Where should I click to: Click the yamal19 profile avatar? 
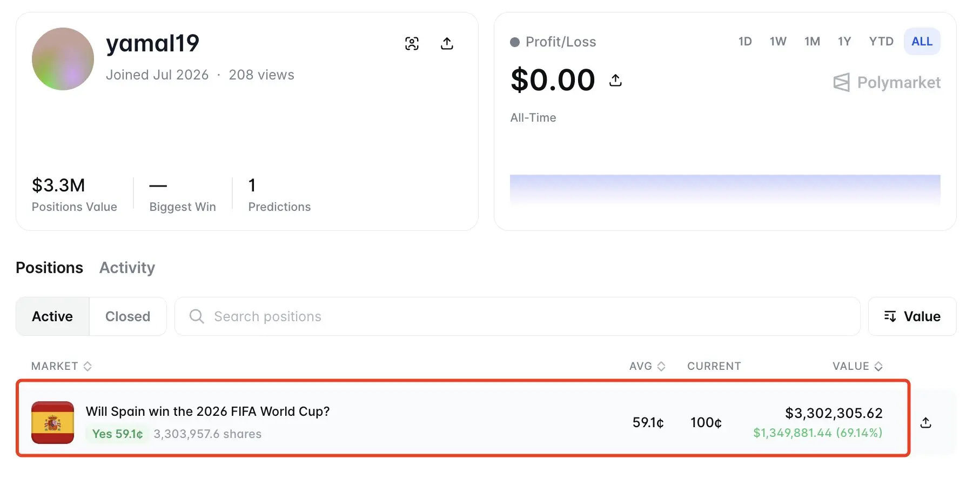(x=63, y=59)
